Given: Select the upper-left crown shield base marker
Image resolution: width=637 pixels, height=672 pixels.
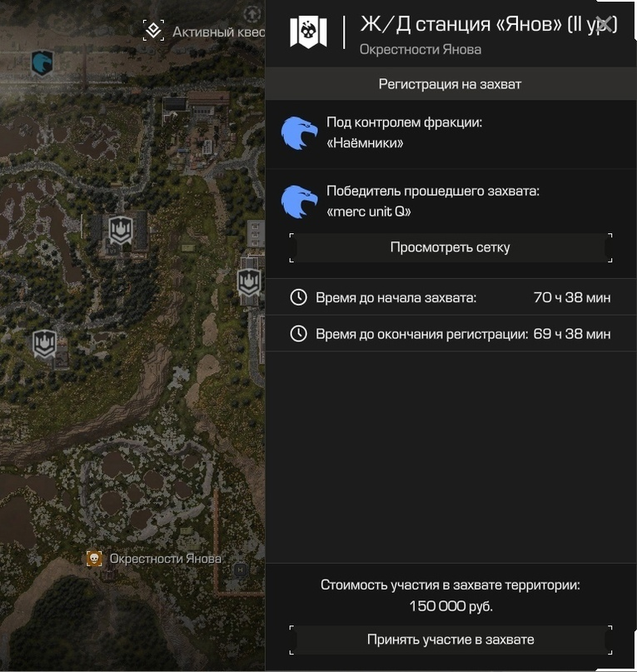Looking at the screenshot, I should pyautogui.click(x=121, y=231).
